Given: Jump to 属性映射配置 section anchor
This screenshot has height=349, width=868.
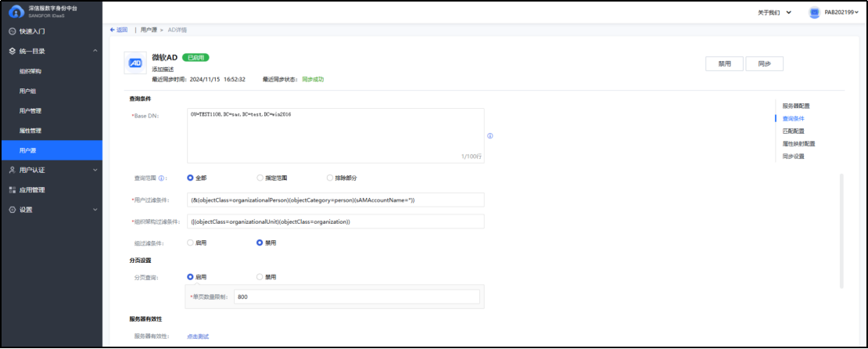Looking at the screenshot, I should 798,144.
